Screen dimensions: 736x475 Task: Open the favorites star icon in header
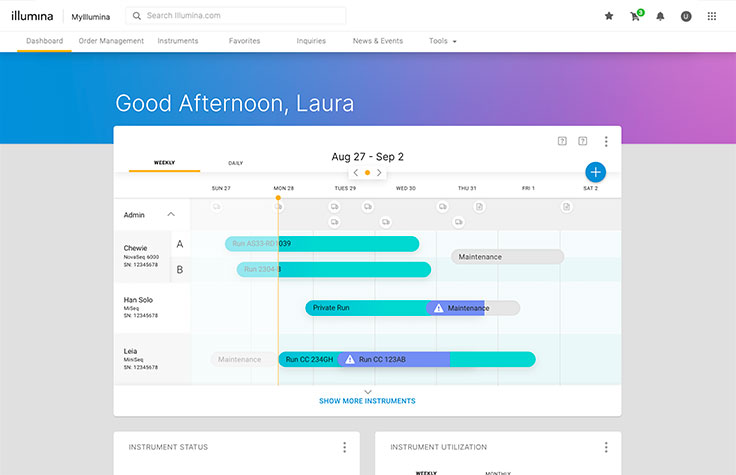[x=609, y=16]
